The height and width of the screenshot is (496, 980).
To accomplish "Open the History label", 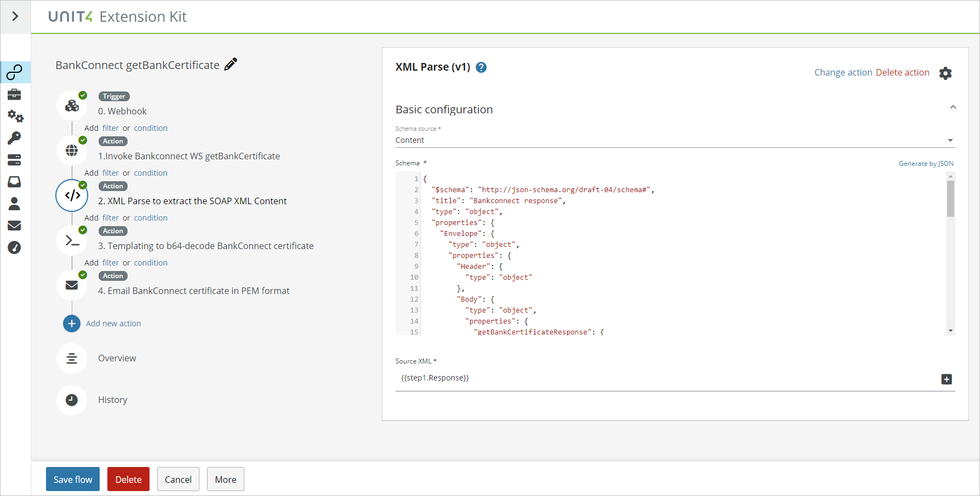I will (x=113, y=400).
